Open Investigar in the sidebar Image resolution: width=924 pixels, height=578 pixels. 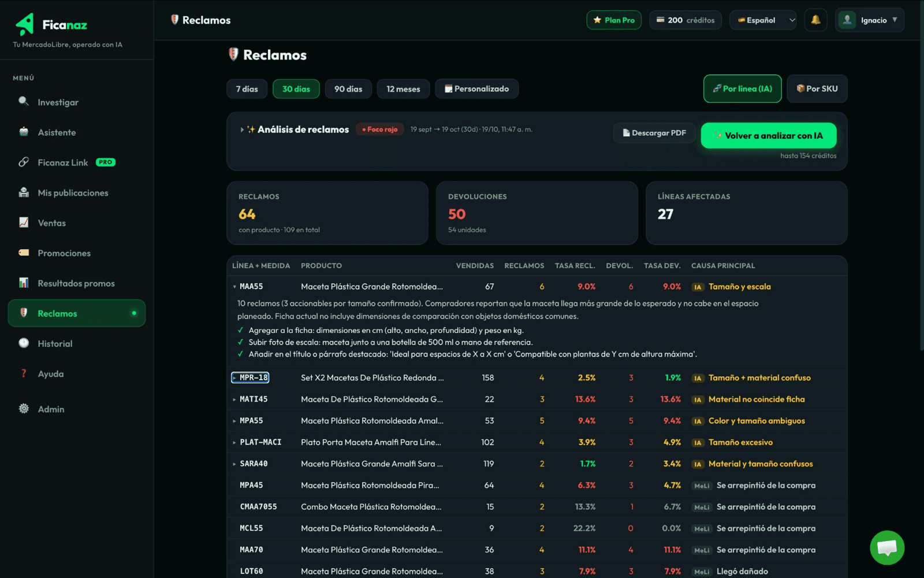click(x=76, y=102)
